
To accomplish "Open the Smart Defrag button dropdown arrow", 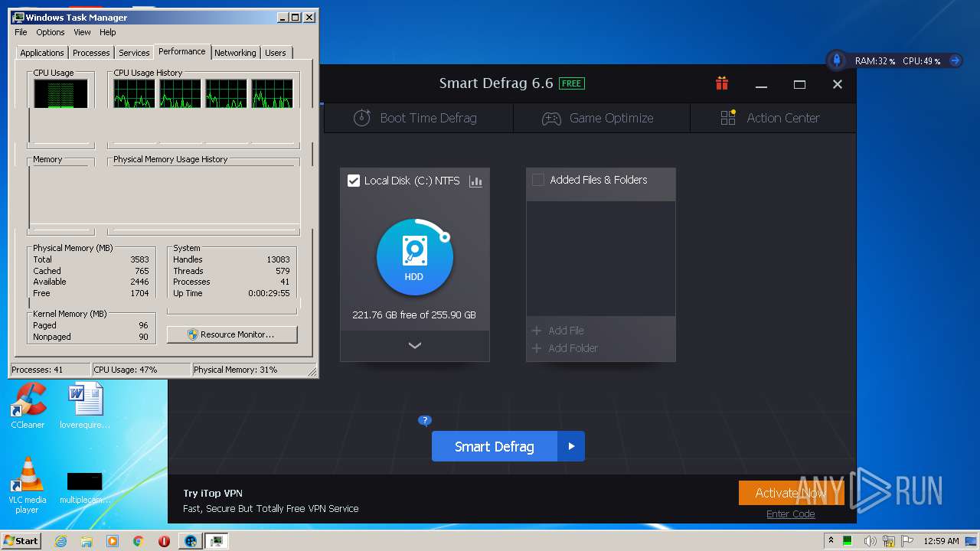I will pos(571,446).
